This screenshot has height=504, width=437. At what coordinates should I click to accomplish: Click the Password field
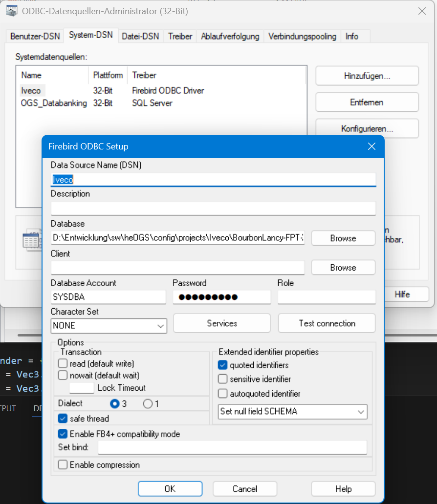tap(222, 297)
